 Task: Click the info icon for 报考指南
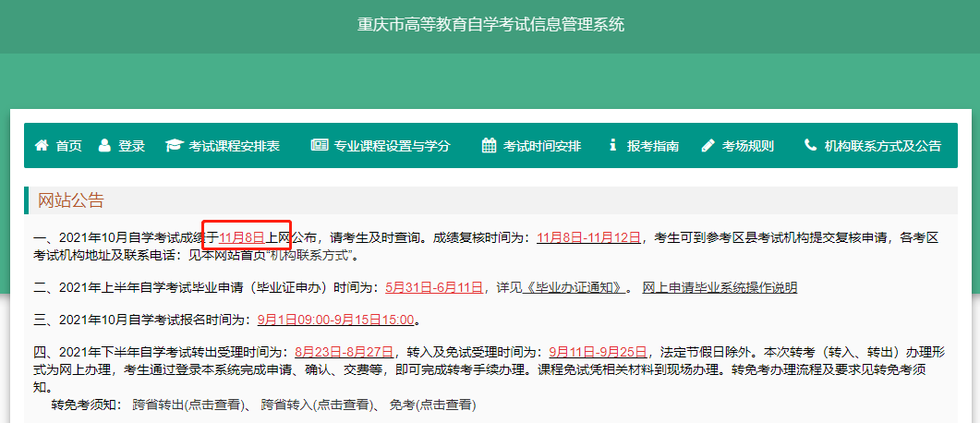(612, 146)
